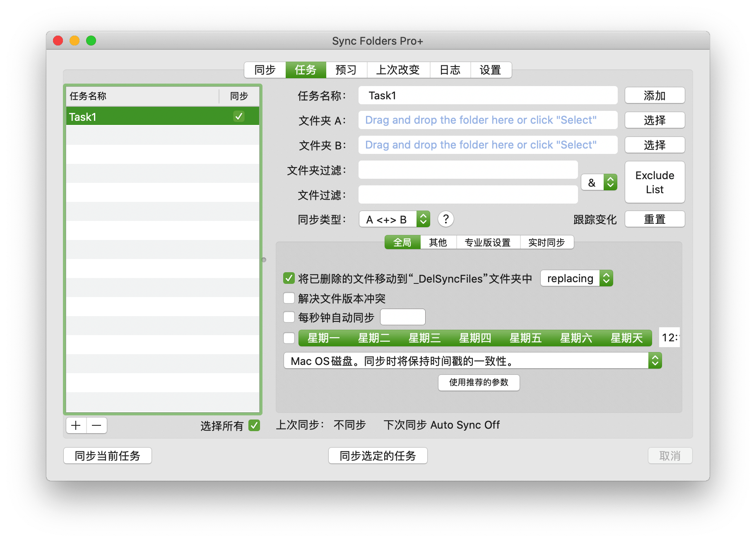
Task: Switch to the 专业版设置 tab
Action: point(488,242)
